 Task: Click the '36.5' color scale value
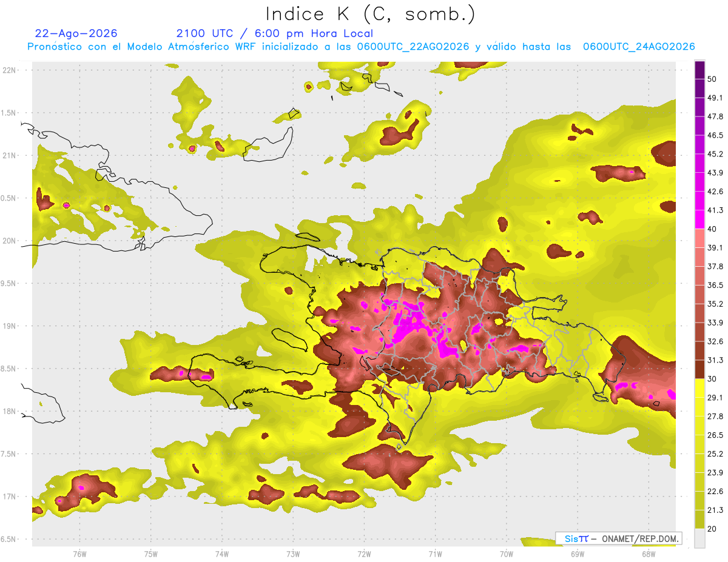tap(715, 286)
